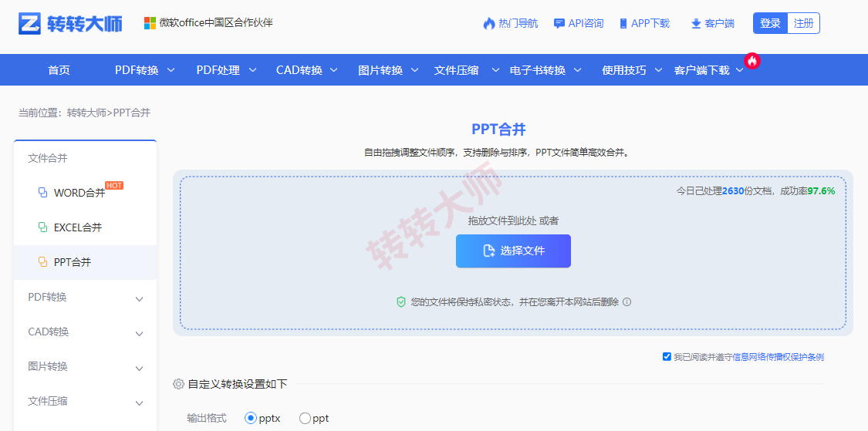The image size is (868, 431).
Task: Expand sidebar PDF转换 section chevron
Action: [140, 299]
